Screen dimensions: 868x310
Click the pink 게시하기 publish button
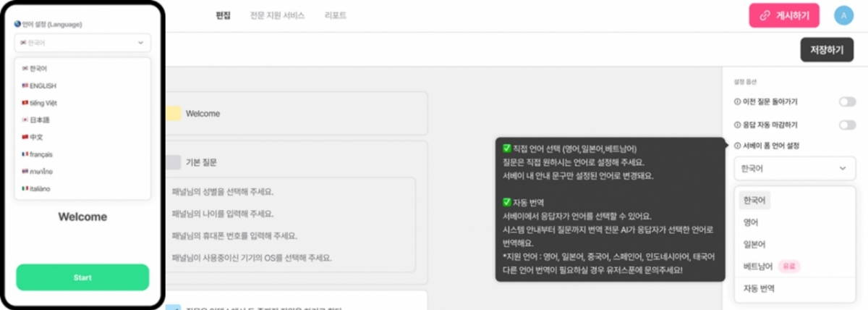(784, 15)
